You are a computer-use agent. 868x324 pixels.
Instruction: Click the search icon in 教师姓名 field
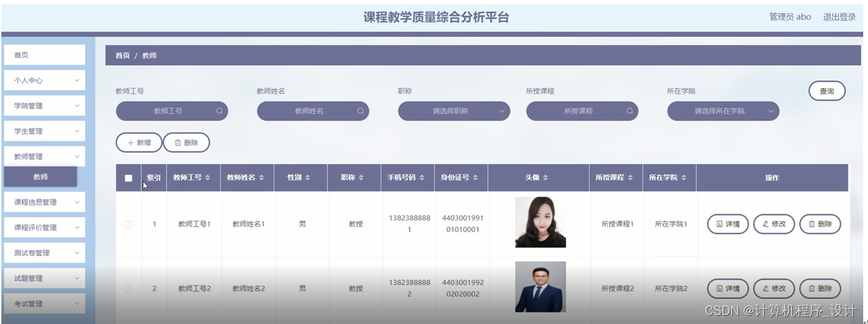361,111
